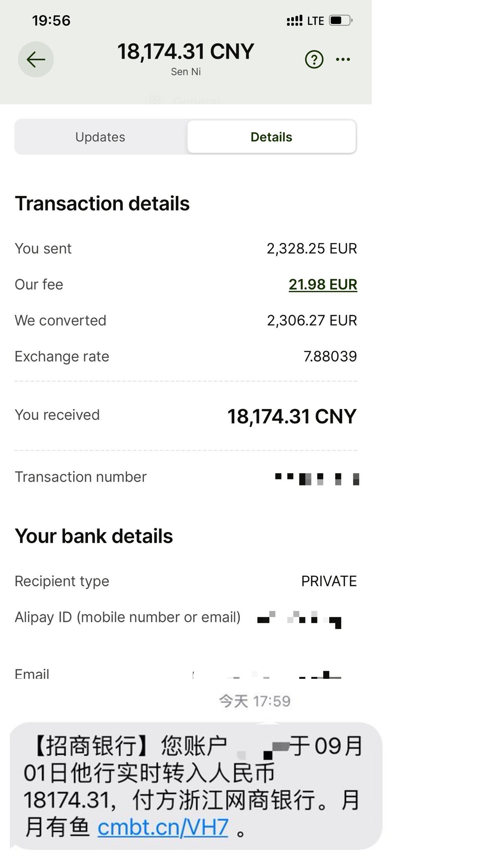Tap the PRIVATE recipient type value
The height and width of the screenshot is (868, 492).
(329, 581)
